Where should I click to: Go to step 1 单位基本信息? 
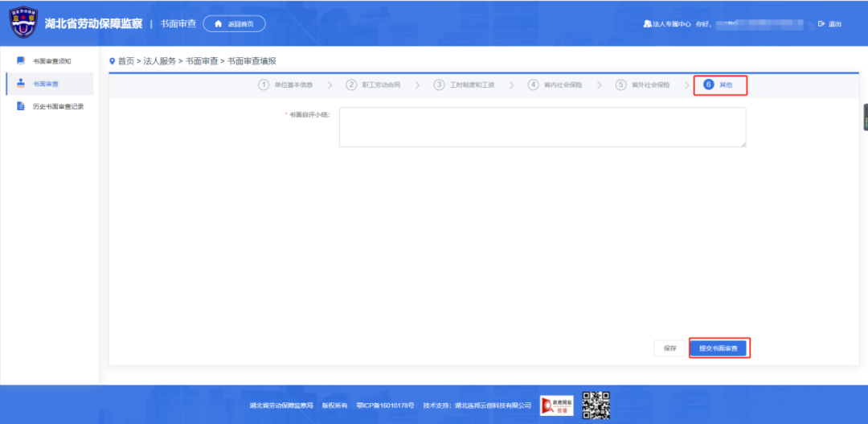coord(285,84)
